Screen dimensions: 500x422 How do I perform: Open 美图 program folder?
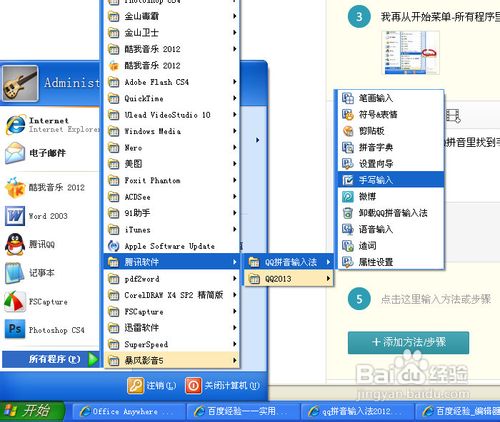[x=172, y=164]
